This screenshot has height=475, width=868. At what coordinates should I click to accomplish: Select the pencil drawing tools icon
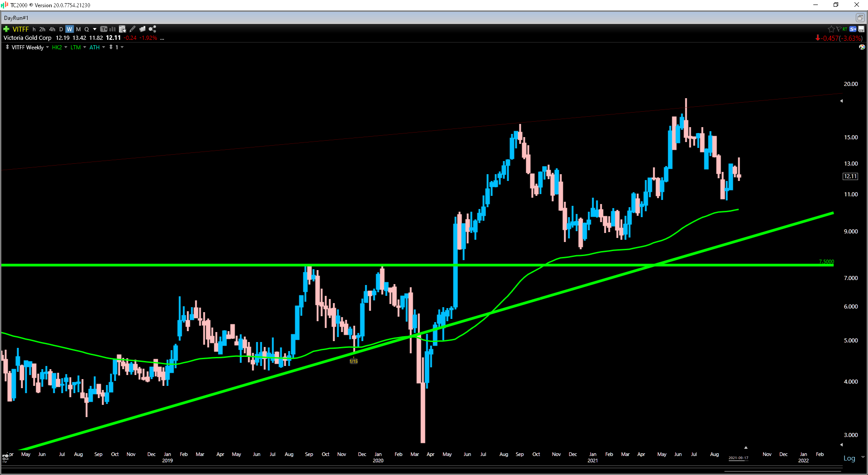pos(132,29)
